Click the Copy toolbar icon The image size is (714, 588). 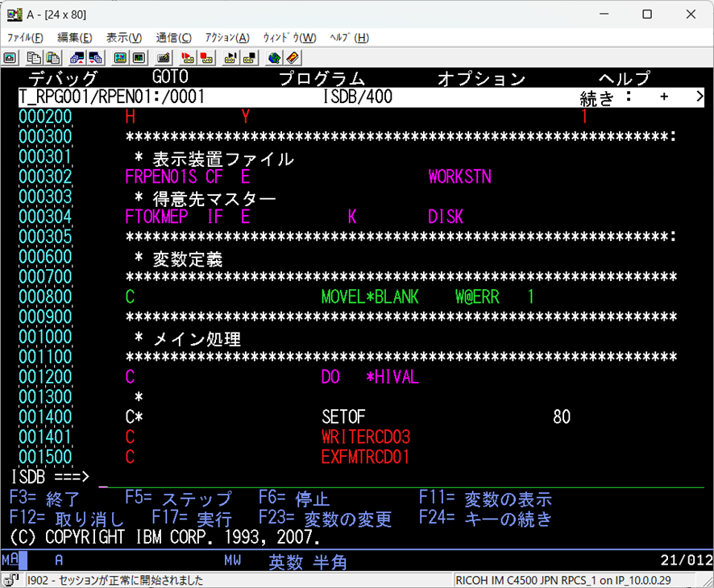point(34,58)
